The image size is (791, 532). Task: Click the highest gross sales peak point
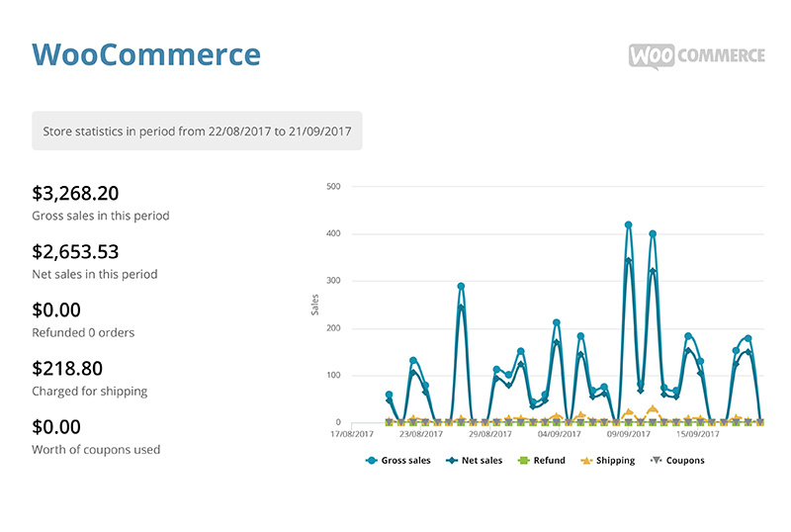(x=628, y=225)
